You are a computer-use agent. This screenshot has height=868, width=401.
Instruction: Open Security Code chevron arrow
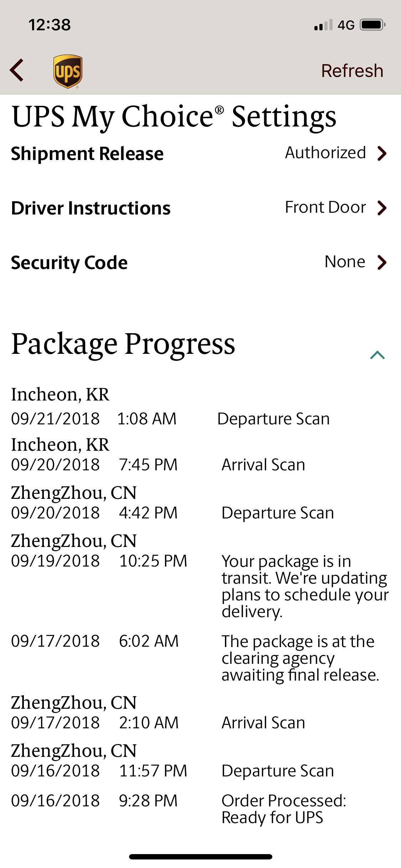tap(382, 263)
